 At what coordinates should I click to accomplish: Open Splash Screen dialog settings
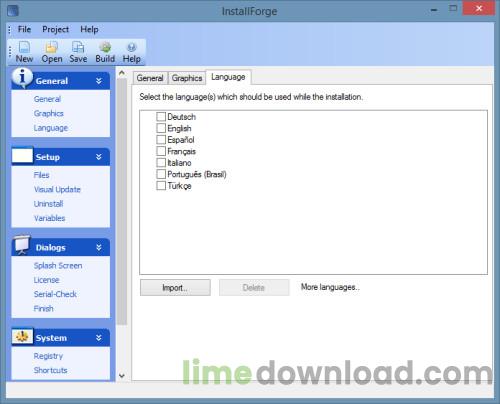[58, 266]
